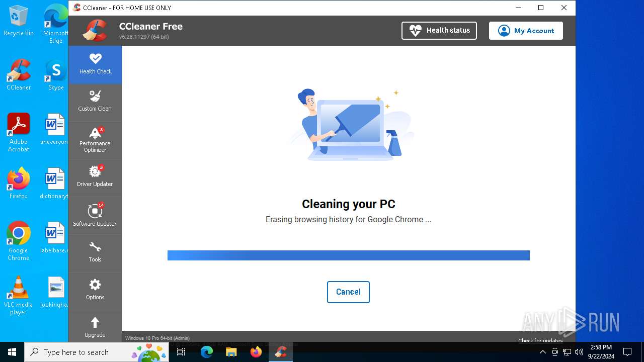Image resolution: width=644 pixels, height=362 pixels.
Task: Click the CCleaner taskbar button
Action: click(281, 352)
